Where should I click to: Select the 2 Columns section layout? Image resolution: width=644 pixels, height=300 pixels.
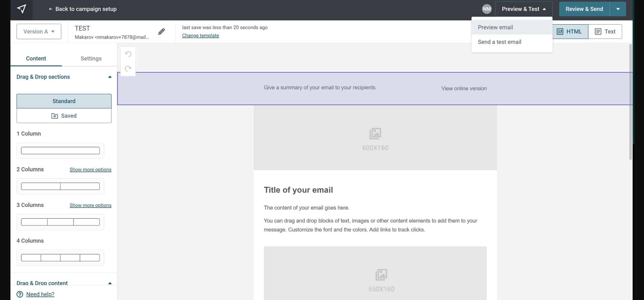tap(60, 186)
